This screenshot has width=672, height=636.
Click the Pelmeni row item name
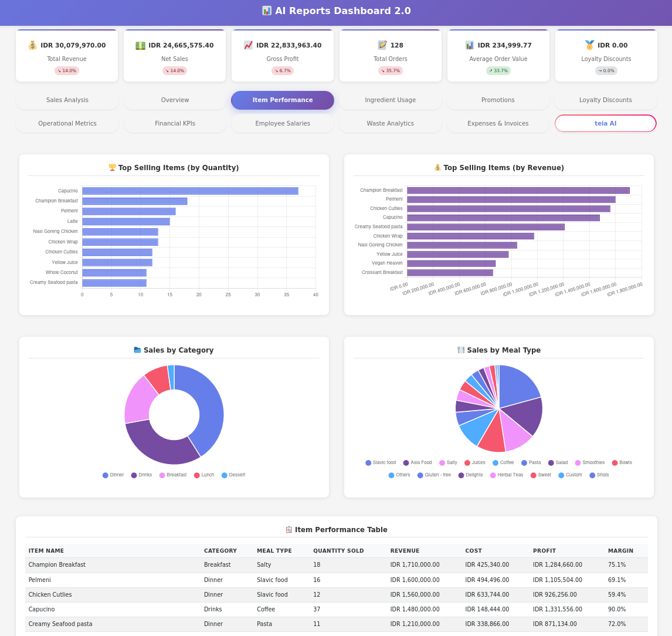(x=39, y=580)
